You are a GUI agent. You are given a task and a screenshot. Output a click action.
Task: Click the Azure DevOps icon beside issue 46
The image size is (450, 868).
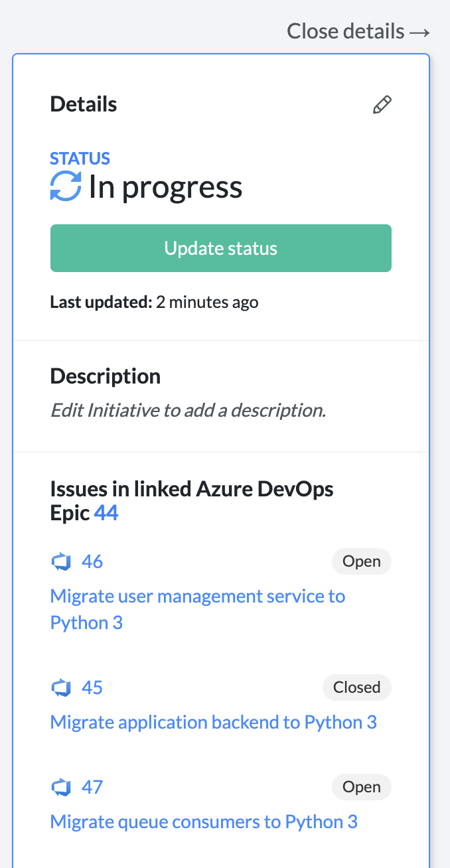tap(61, 562)
